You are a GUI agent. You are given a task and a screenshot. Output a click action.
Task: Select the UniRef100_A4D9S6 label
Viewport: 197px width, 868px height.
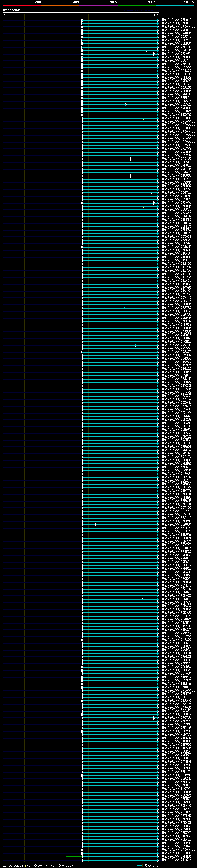[177, 836]
